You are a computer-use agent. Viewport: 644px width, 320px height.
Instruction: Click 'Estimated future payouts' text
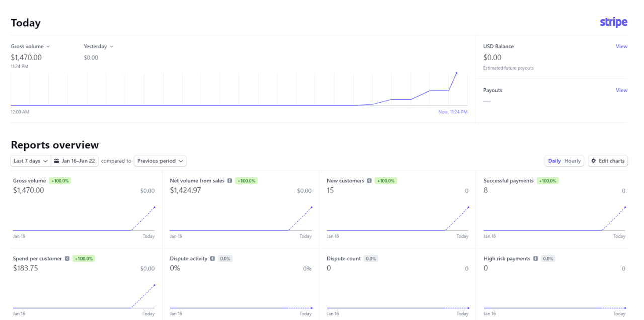pyautogui.click(x=508, y=68)
